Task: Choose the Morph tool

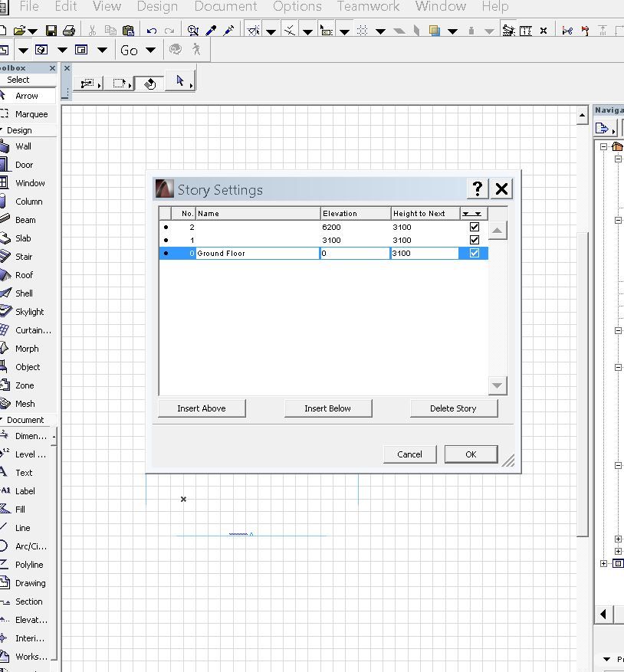Action: coord(27,349)
